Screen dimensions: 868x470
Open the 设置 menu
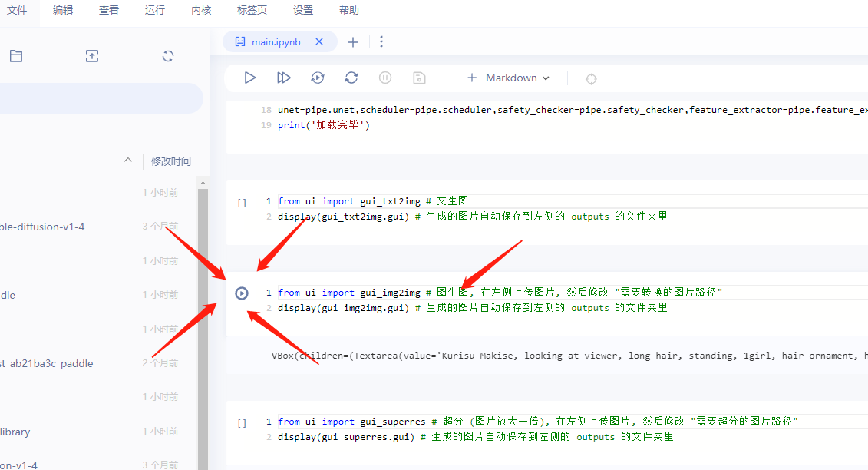[303, 11]
